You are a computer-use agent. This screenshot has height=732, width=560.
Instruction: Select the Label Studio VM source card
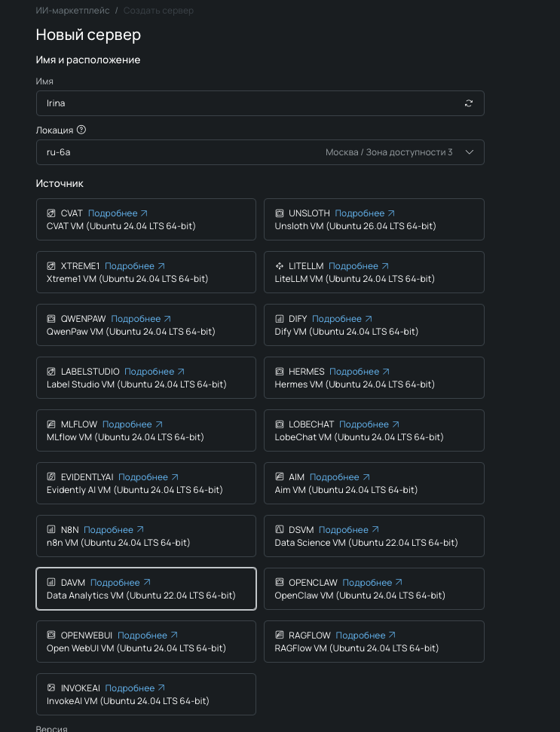pos(146,378)
